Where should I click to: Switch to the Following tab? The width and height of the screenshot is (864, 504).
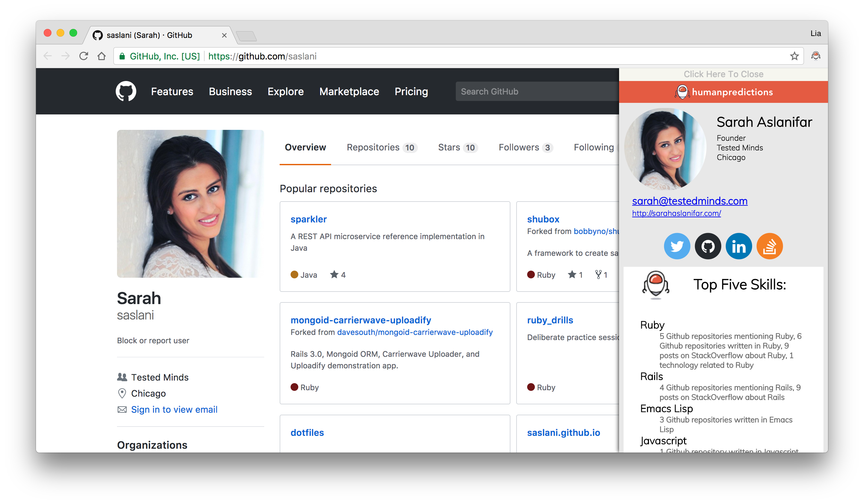594,148
